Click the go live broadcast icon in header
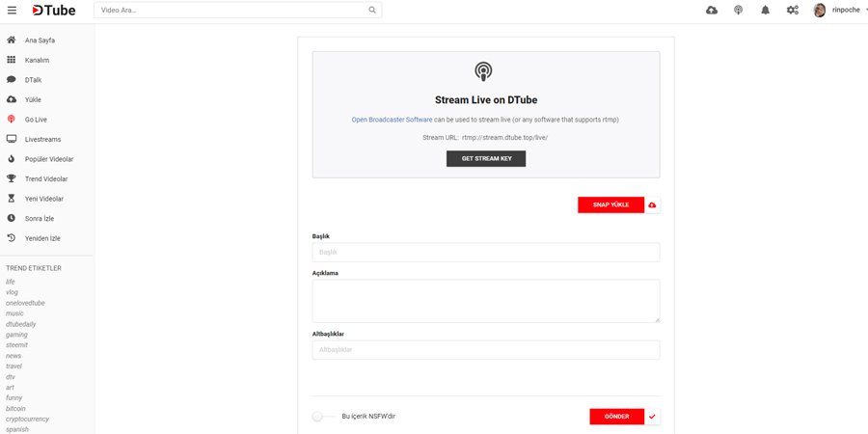Screen dimensions: 868x434 (739, 10)
